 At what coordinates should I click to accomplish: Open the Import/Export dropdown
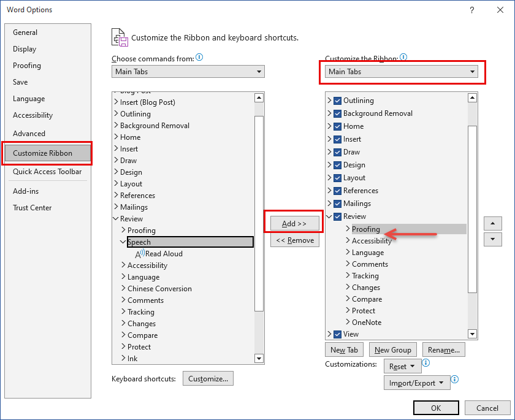[x=417, y=383]
